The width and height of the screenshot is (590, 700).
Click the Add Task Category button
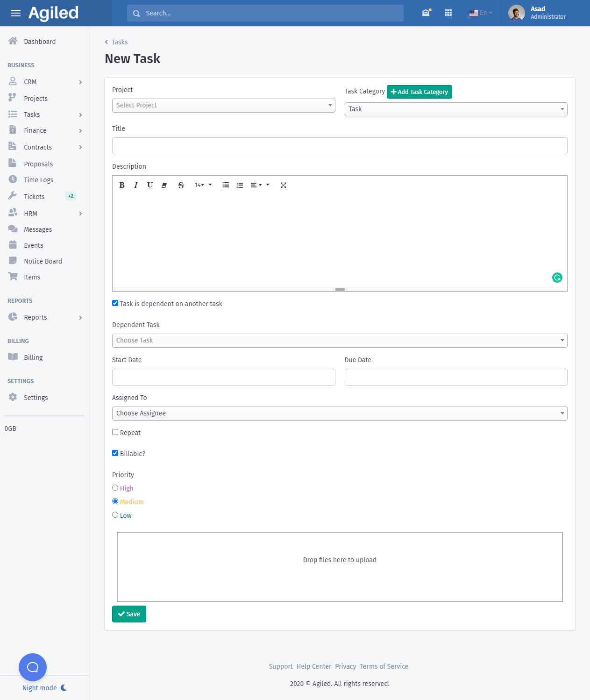pos(419,92)
